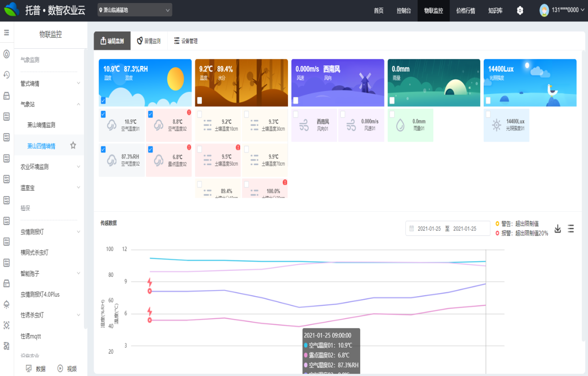Click the sun icon on 光照强度01 card
The height and width of the screenshot is (376, 588).
(x=496, y=124)
